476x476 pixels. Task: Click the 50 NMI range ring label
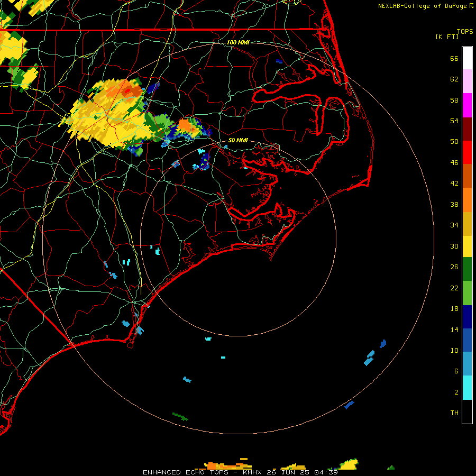click(238, 140)
